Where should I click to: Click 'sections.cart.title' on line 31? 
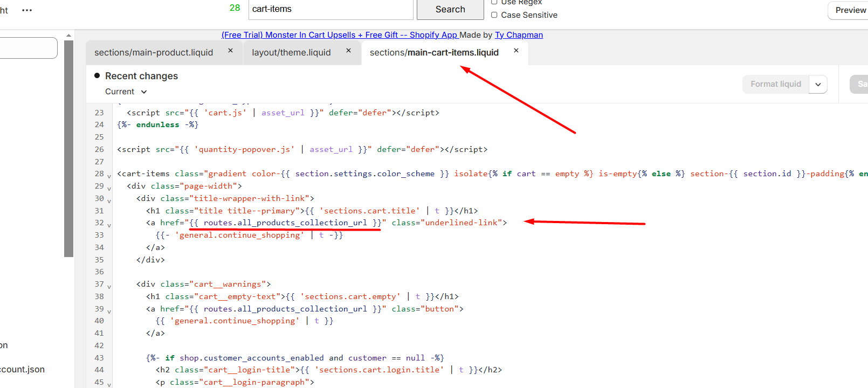(369, 211)
